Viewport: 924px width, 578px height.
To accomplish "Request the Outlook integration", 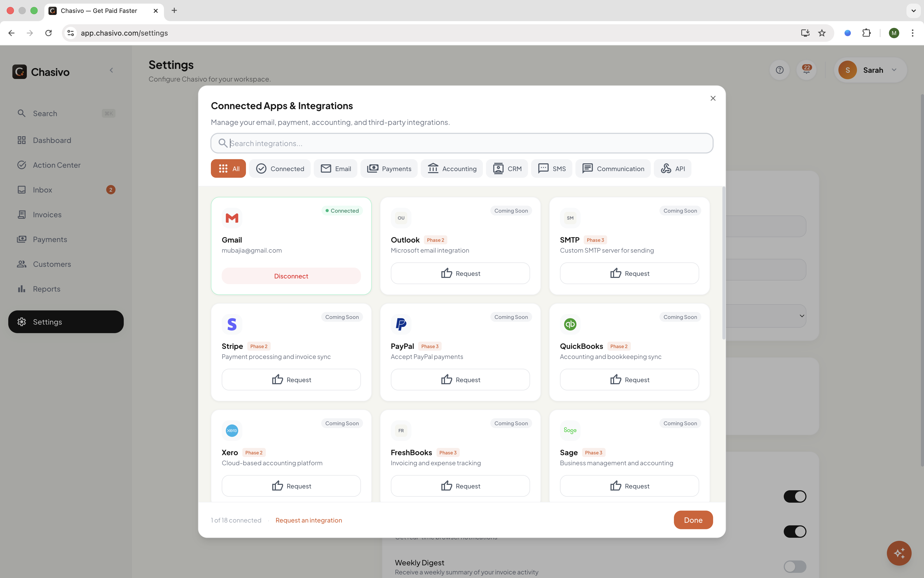I will tap(460, 273).
